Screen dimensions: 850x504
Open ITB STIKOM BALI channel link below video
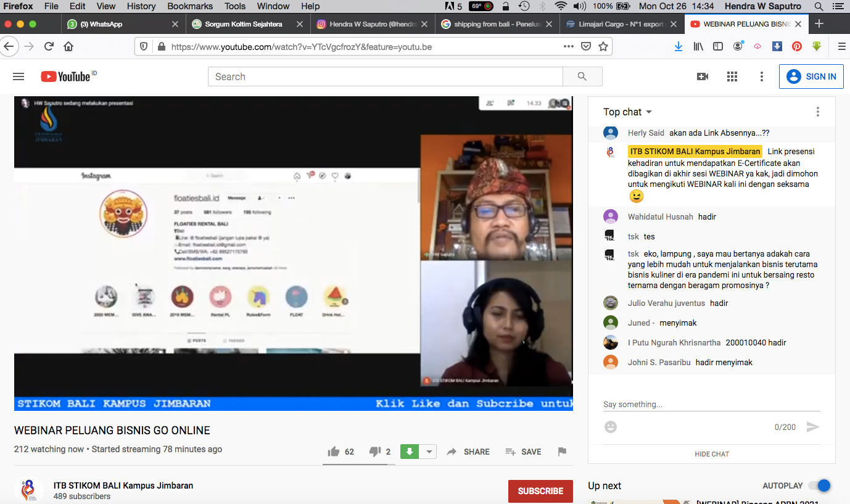pos(123,485)
